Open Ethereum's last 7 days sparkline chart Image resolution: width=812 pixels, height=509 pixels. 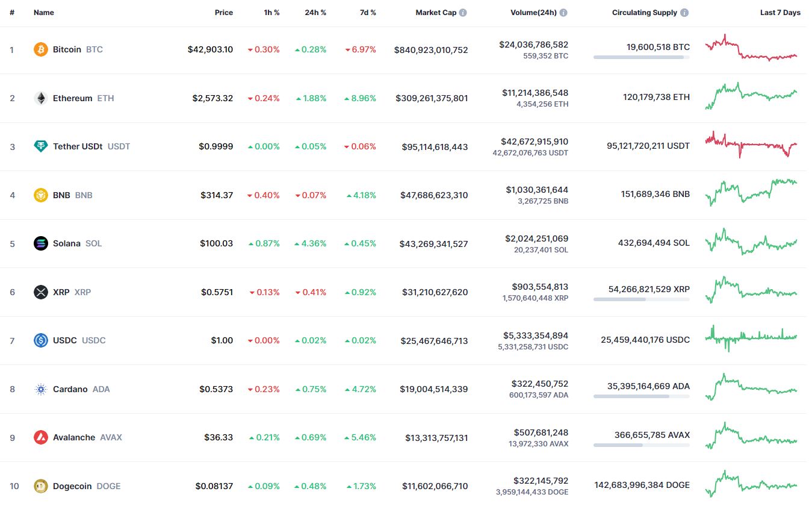751,96
